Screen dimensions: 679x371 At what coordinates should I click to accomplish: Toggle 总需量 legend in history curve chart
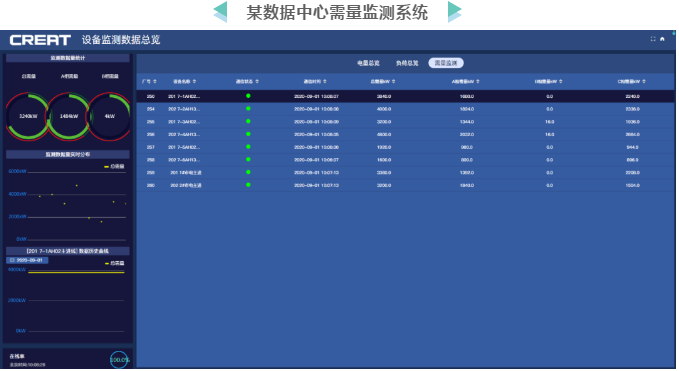pos(115,263)
